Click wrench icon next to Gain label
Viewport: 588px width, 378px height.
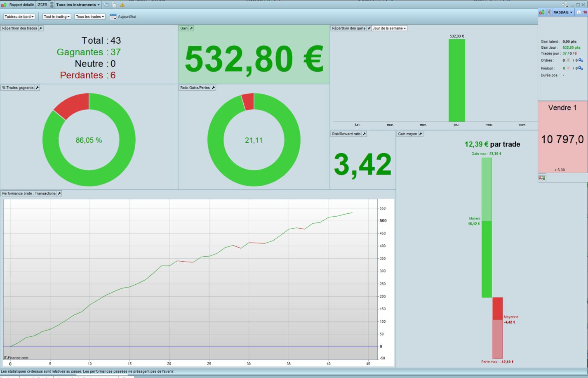[x=191, y=28]
